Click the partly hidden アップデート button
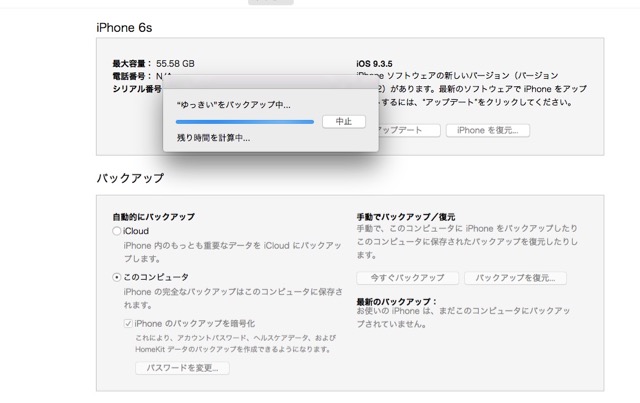The width and height of the screenshot is (640, 403). pos(409,130)
